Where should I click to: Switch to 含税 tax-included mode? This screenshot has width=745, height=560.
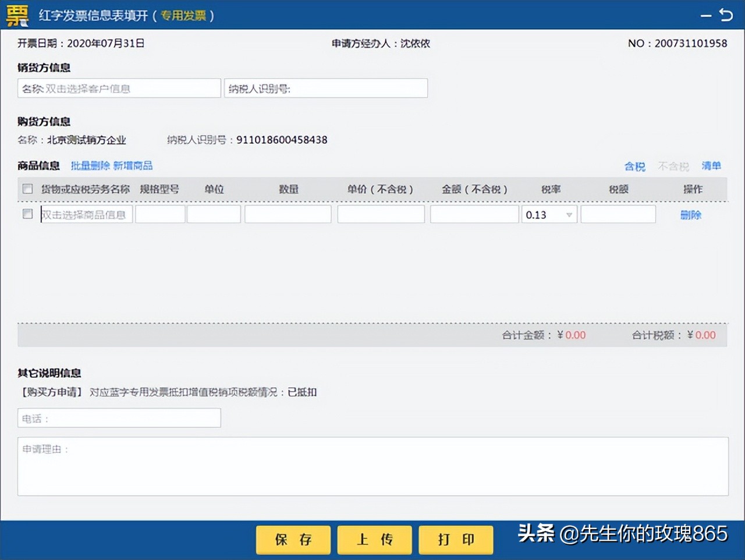tap(634, 166)
